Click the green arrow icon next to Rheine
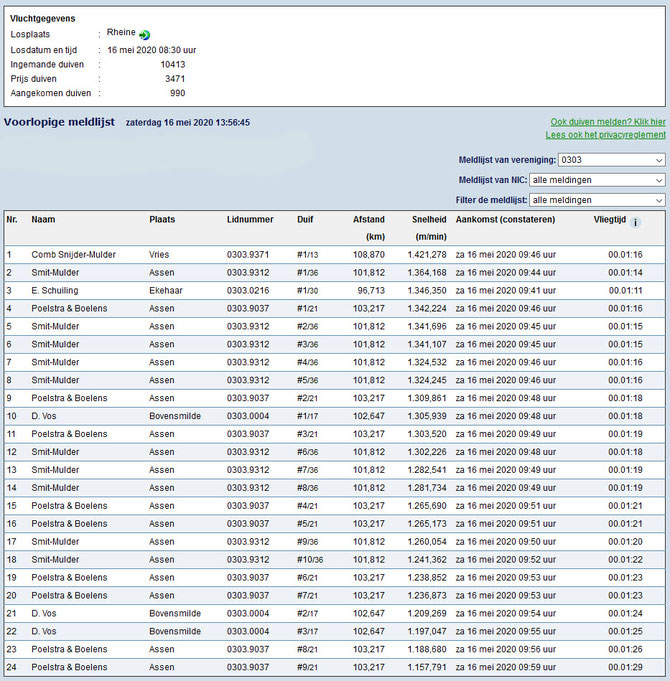Viewport: 670px width, 681px height. pos(145,35)
